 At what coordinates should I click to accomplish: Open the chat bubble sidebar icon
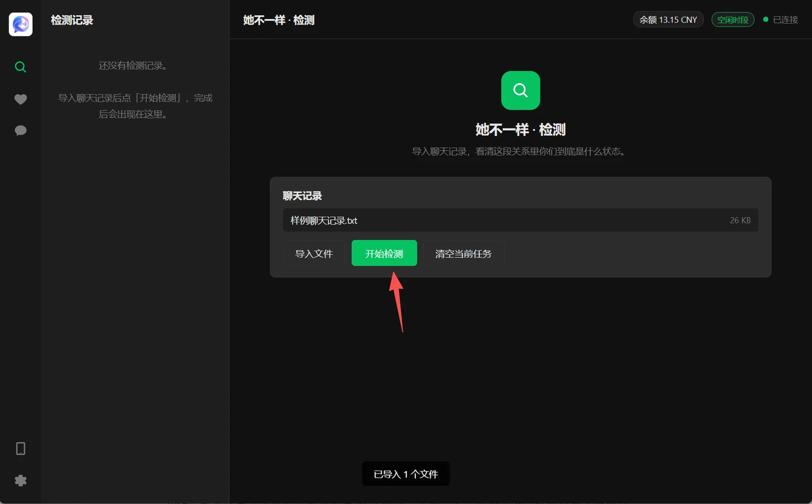(x=20, y=131)
